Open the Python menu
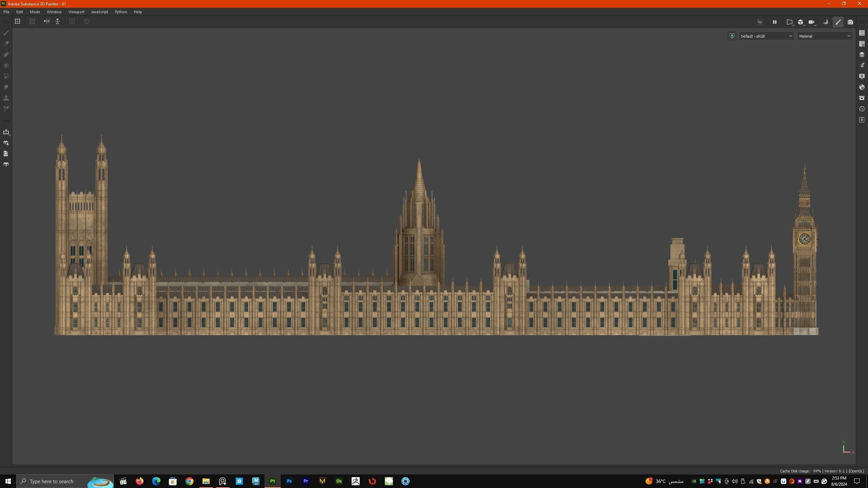 [x=121, y=12]
